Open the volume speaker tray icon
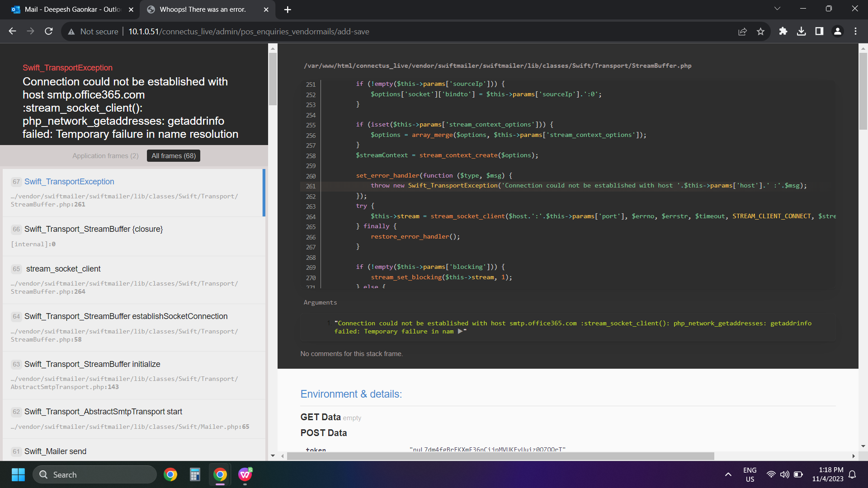The image size is (868, 488). pyautogui.click(x=785, y=474)
